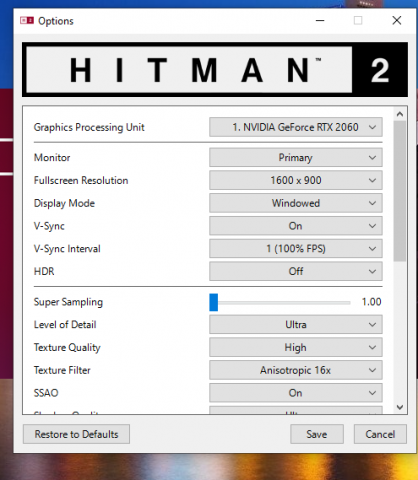Click the SSAO label text

[46, 393]
